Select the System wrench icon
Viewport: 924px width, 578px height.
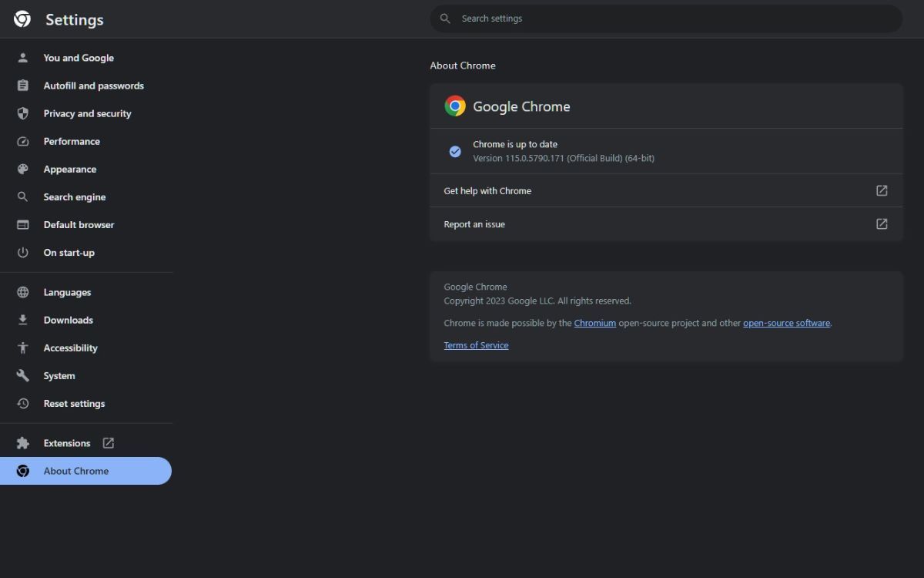[x=22, y=375]
